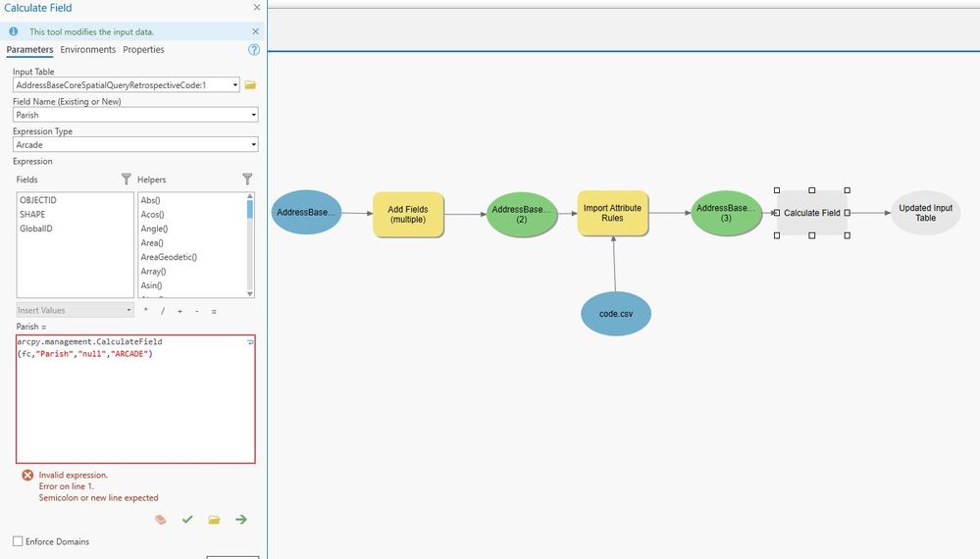Viewport: 980px width, 559px height.
Task: Dismiss the tool modifies input data notice
Action: [256, 31]
